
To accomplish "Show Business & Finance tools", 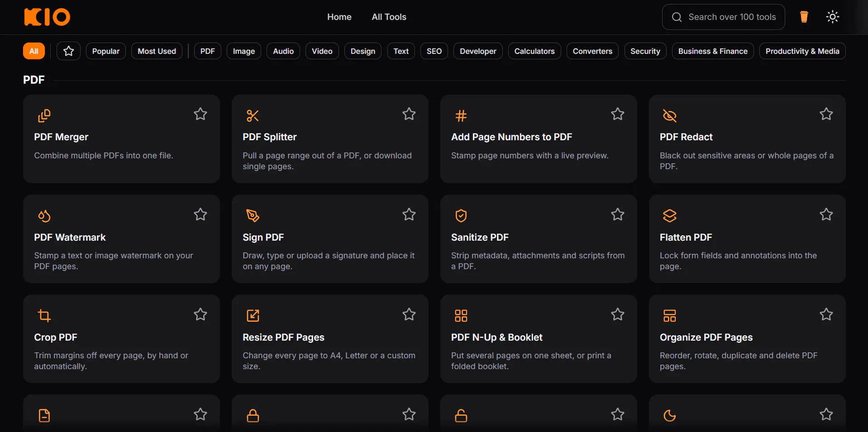I will point(713,51).
